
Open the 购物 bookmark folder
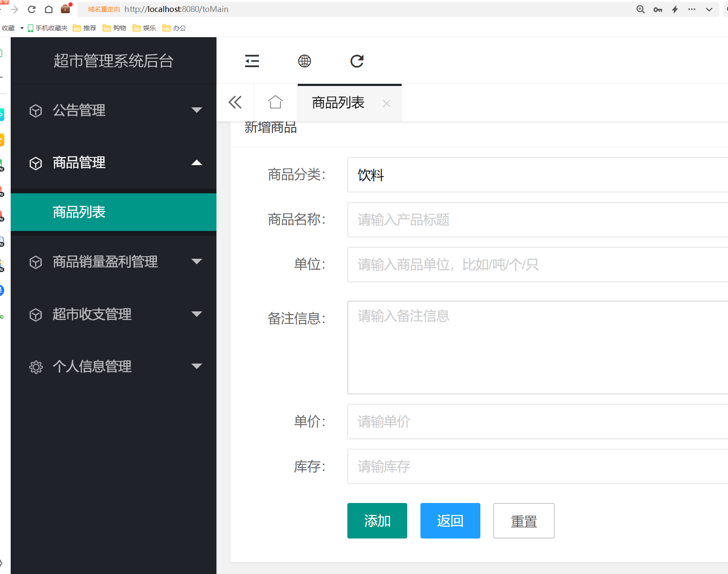[x=115, y=28]
